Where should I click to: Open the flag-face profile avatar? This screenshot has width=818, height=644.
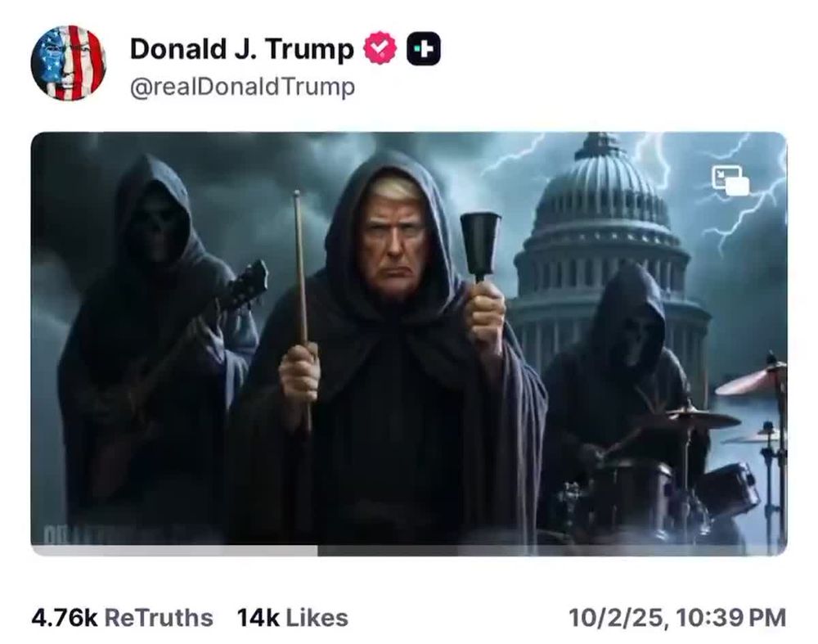point(69,63)
